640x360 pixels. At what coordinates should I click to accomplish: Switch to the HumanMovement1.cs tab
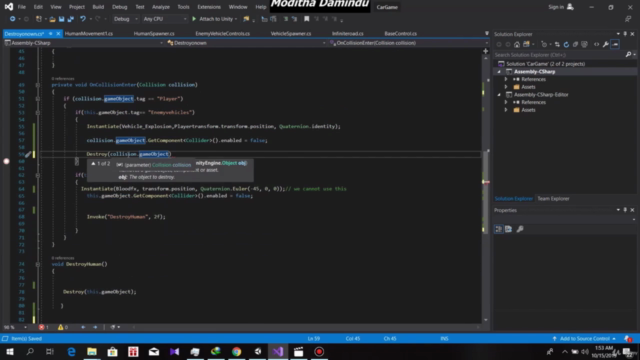click(x=89, y=33)
